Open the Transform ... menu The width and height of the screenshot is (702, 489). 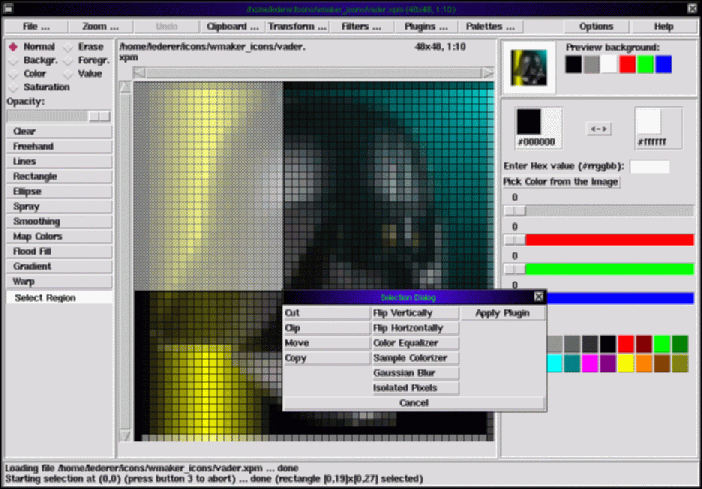[x=297, y=27]
